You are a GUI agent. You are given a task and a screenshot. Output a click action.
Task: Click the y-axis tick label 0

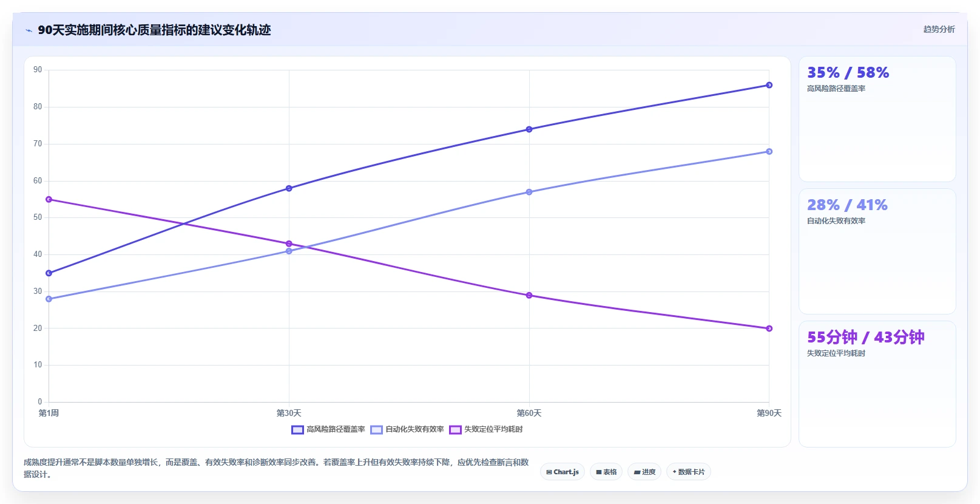(40, 402)
